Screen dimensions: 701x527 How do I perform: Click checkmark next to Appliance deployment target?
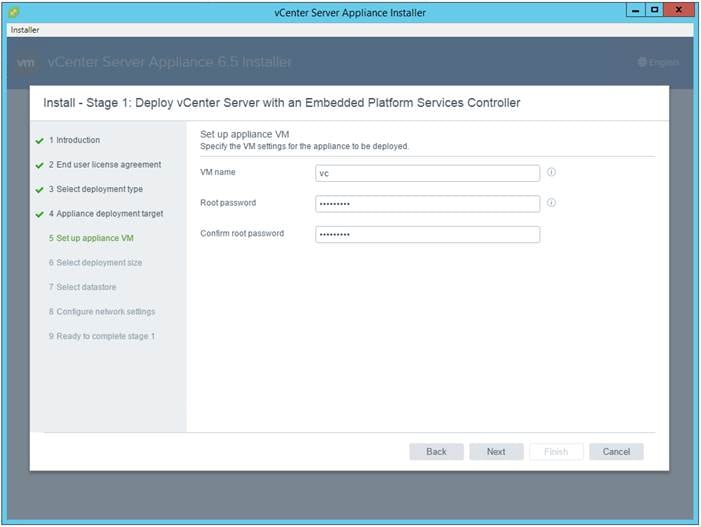[x=39, y=215]
